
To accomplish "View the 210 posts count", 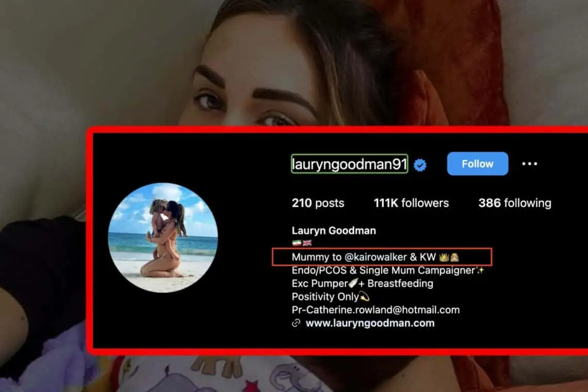I will click(x=318, y=203).
